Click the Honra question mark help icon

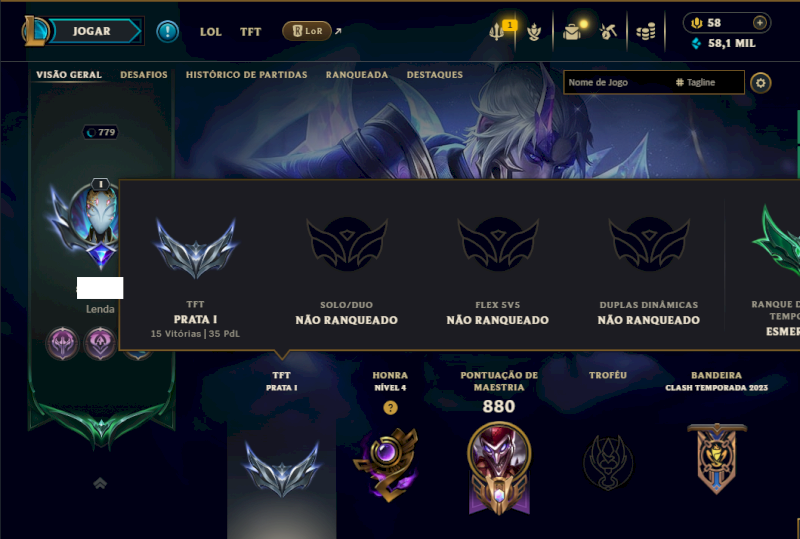(x=390, y=407)
